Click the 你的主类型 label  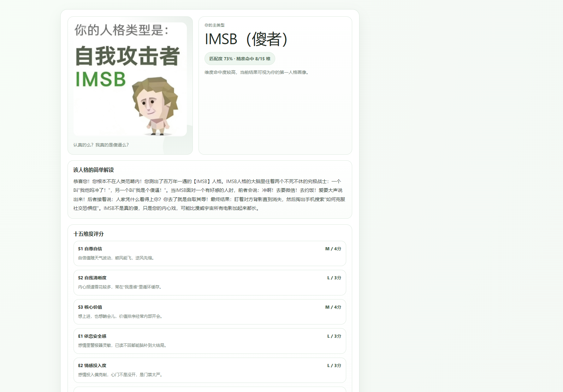tap(214, 25)
